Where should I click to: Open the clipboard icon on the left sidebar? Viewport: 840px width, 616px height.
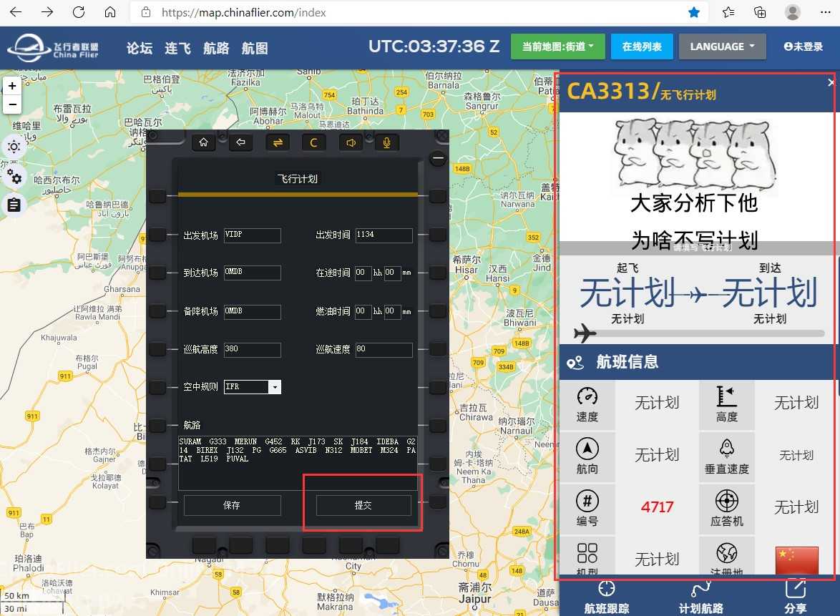14,205
